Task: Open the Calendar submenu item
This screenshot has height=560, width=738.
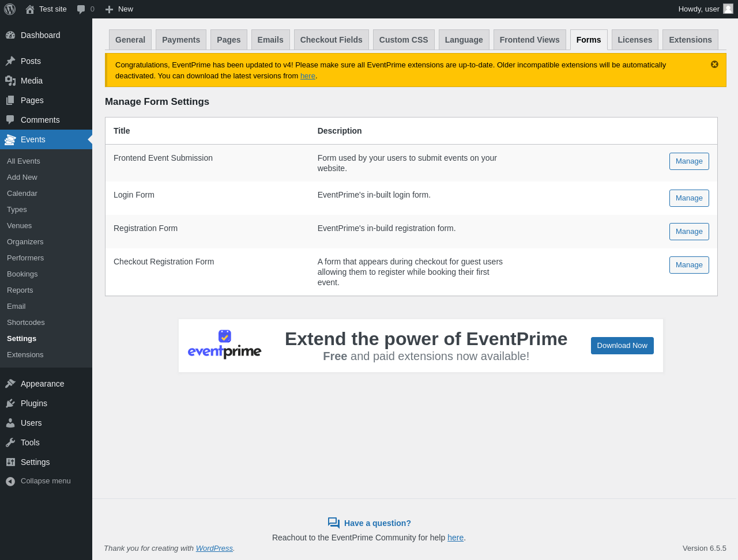Action: [x=46, y=194]
